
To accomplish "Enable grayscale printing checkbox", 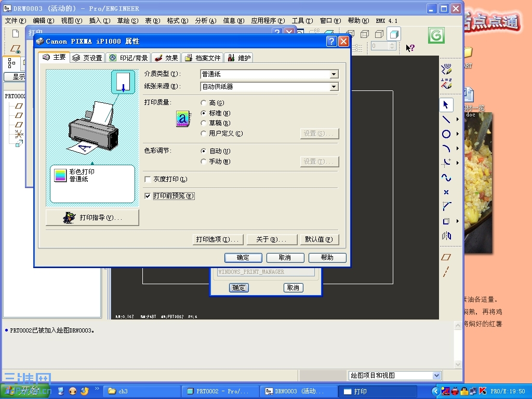I will [148, 179].
